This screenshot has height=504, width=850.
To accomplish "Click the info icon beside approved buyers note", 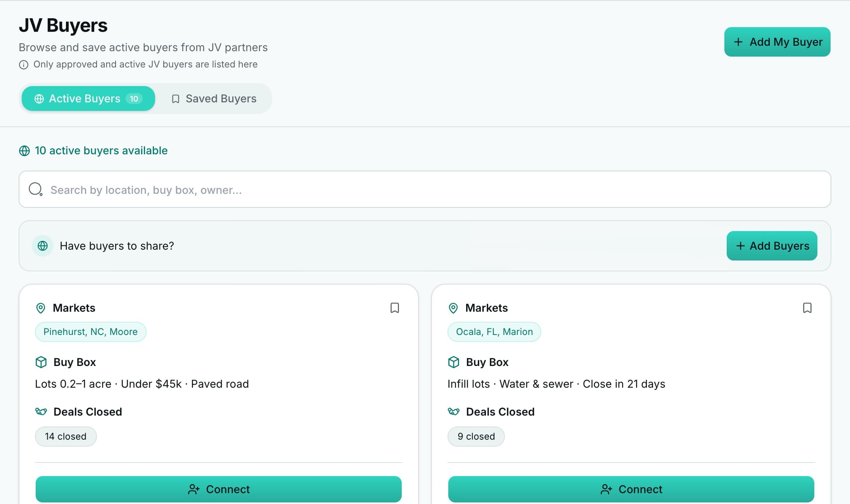I will click(24, 65).
